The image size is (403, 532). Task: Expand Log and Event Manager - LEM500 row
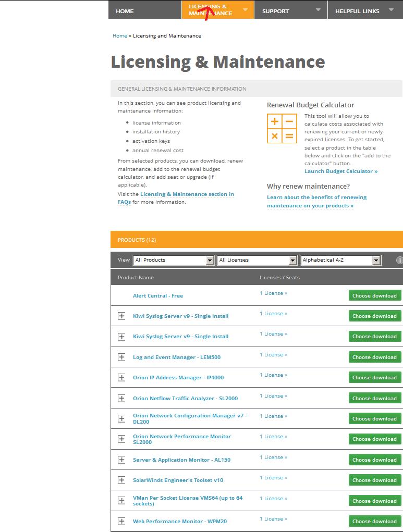click(121, 357)
